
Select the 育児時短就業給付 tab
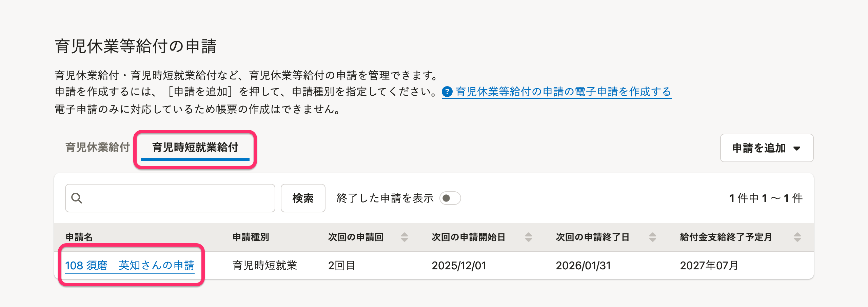[195, 147]
